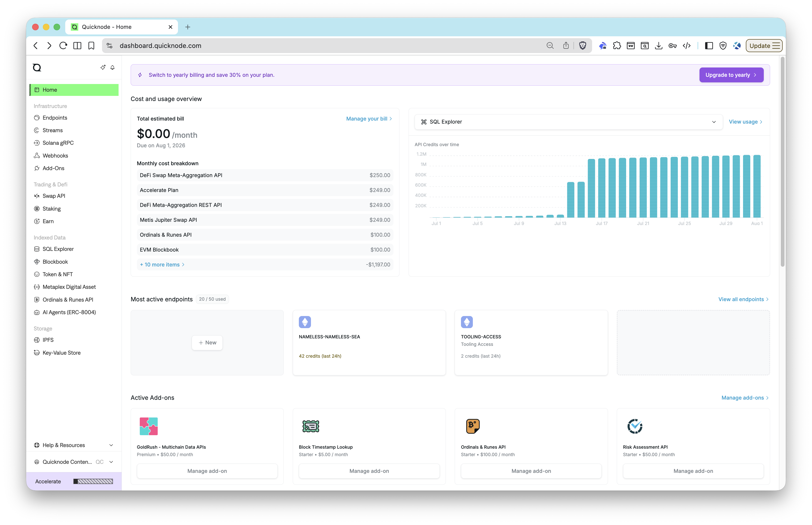Click the IPFS sidebar icon

tap(37, 340)
